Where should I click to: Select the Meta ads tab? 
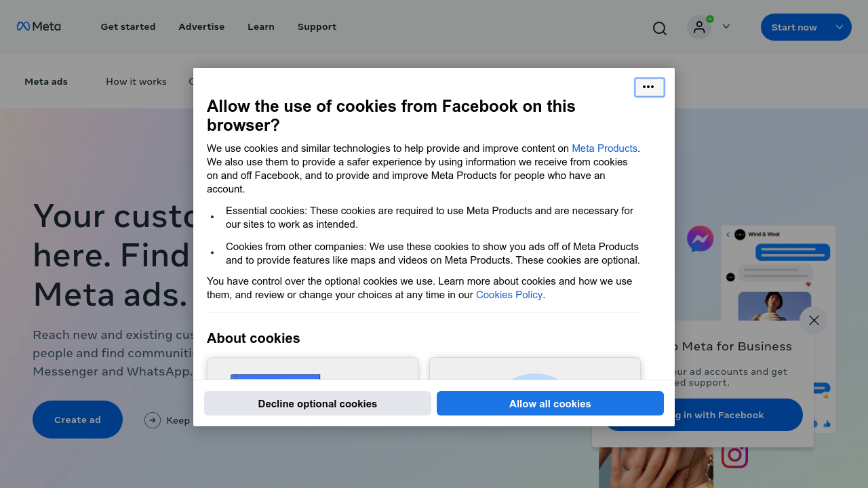click(45, 81)
